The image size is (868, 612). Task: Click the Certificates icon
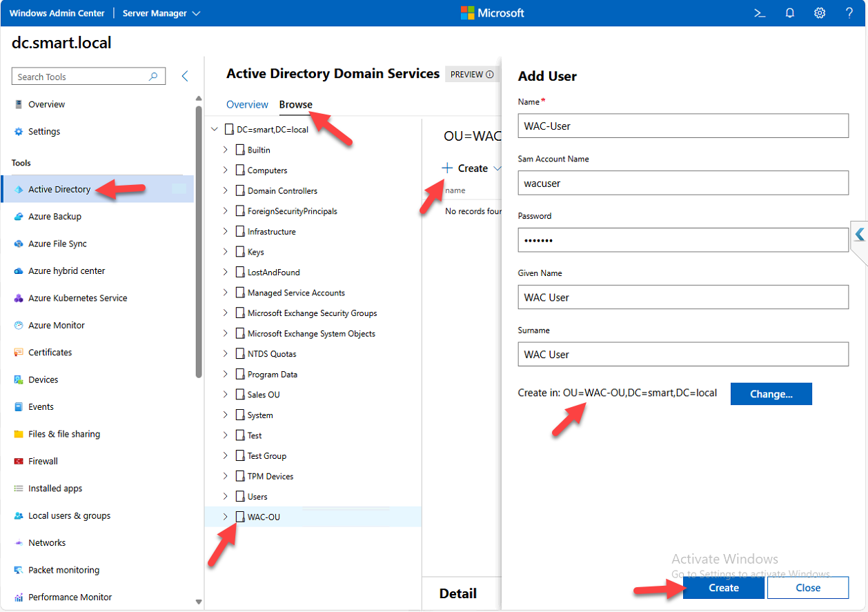click(19, 353)
